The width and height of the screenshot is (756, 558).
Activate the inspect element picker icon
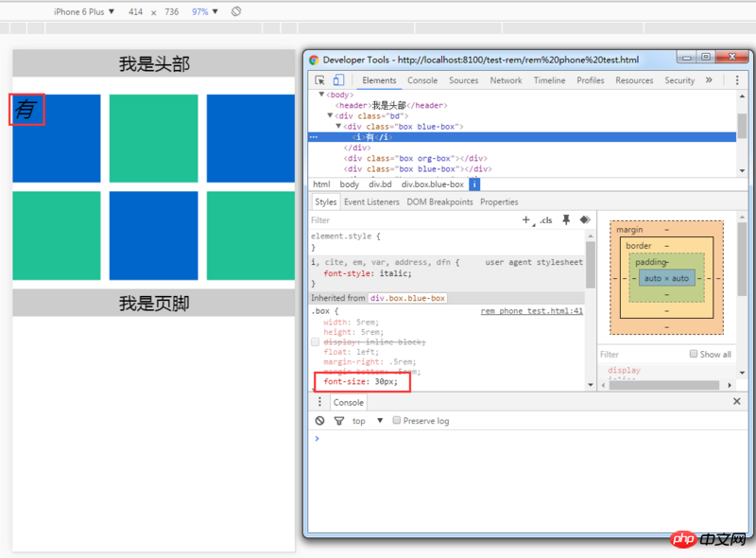click(x=319, y=80)
